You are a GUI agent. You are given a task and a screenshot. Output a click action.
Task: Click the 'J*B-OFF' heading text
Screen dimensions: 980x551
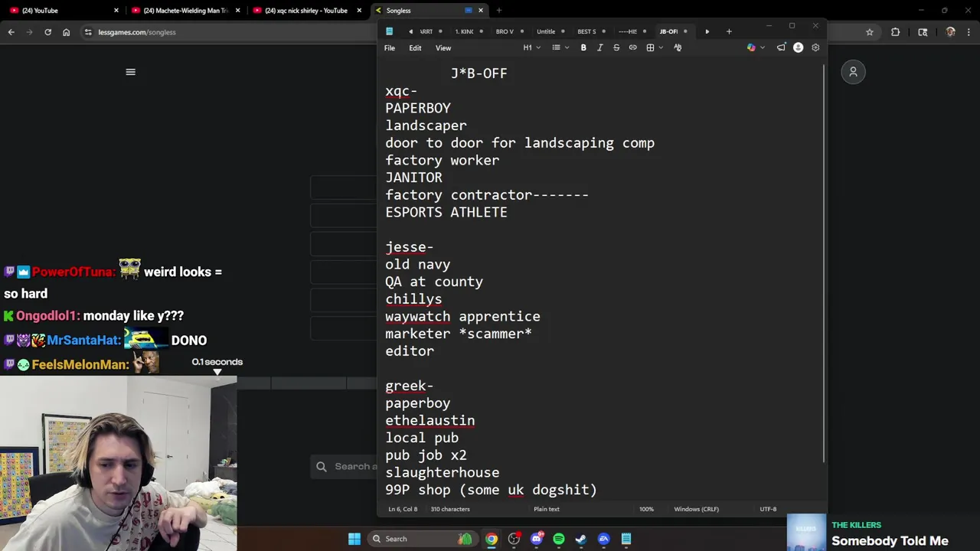(x=479, y=73)
